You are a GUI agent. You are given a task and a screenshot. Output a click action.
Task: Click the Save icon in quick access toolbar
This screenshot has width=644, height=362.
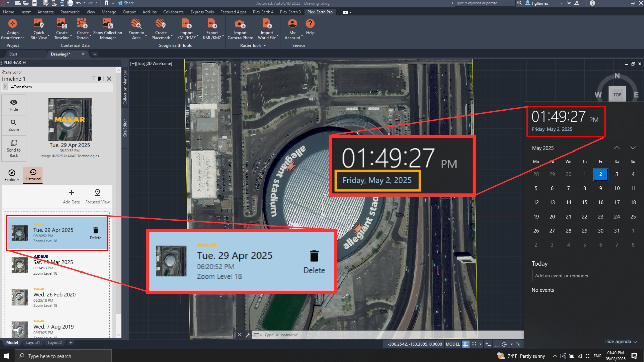pos(34,3)
